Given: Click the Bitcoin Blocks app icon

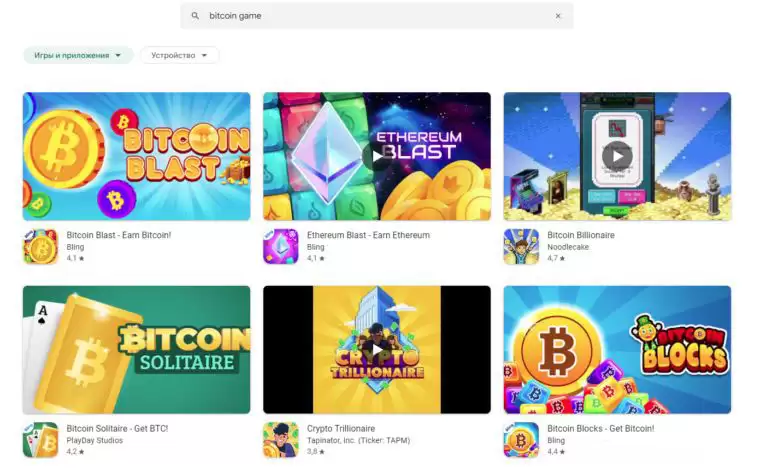Looking at the screenshot, I should coord(521,440).
